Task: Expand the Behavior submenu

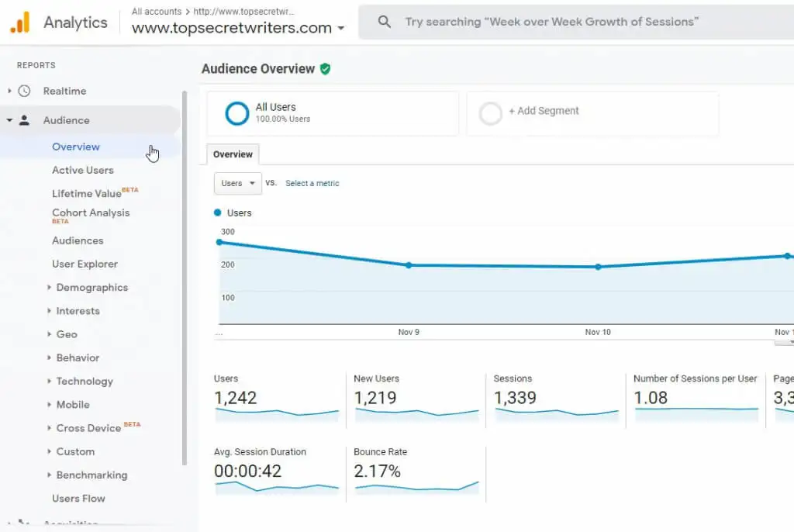Action: click(x=49, y=358)
